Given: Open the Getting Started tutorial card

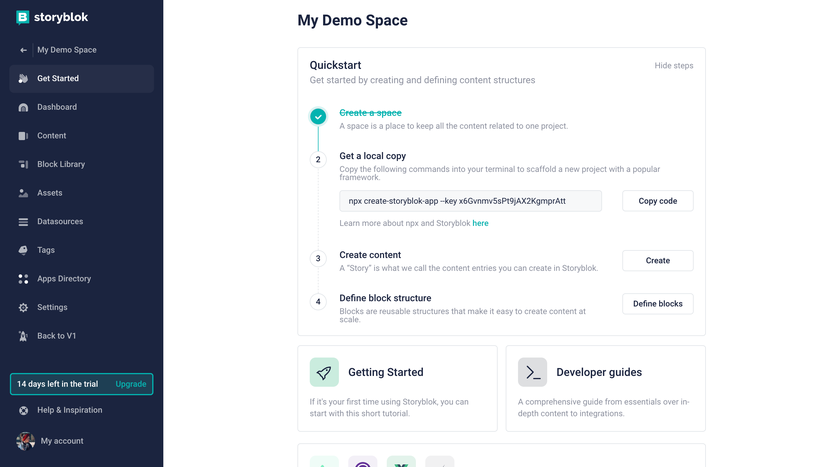Looking at the screenshot, I should (398, 388).
